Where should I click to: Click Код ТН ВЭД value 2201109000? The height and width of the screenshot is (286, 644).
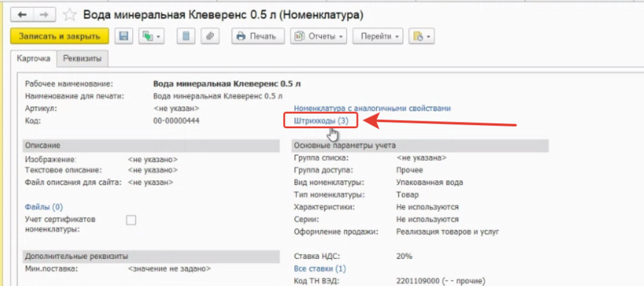click(441, 282)
